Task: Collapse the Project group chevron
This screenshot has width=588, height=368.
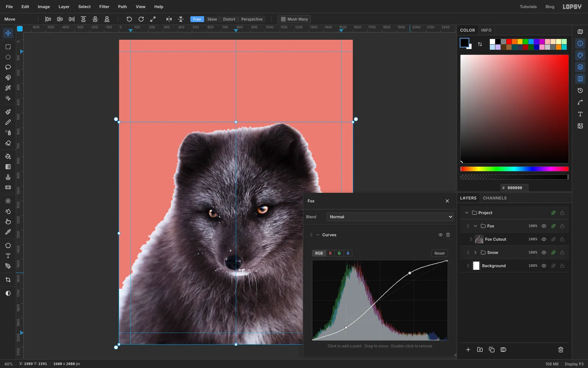Action: (x=467, y=213)
